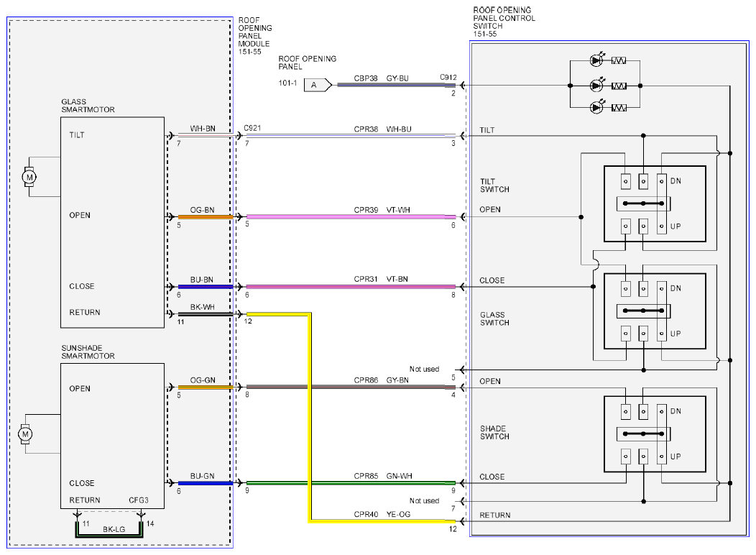Click the Tilt Switch rocker contact
The height and width of the screenshot is (555, 756).
point(643,203)
